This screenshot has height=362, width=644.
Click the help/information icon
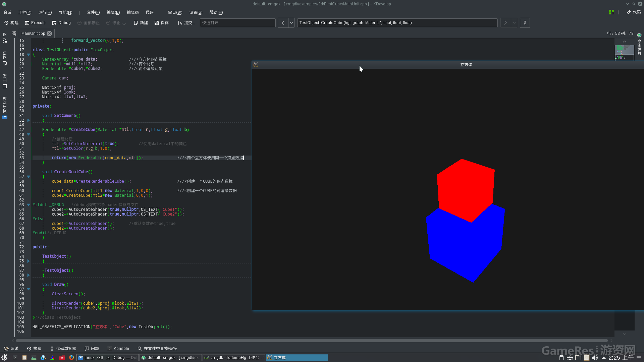point(525,22)
